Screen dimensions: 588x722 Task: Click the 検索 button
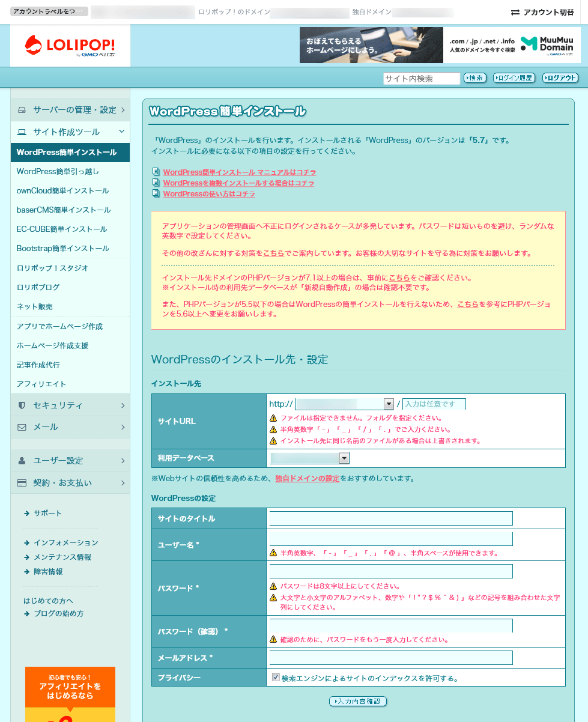click(x=475, y=78)
